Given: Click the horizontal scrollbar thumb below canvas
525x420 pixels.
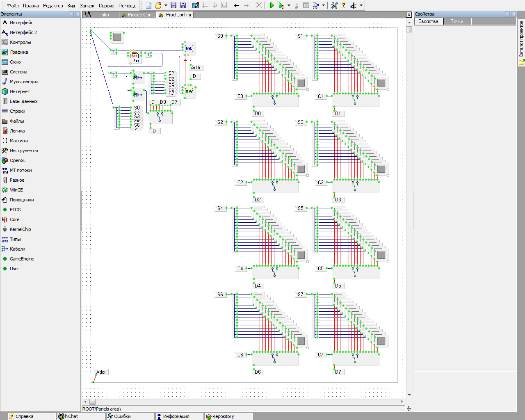Looking at the screenshot, I should [92, 402].
